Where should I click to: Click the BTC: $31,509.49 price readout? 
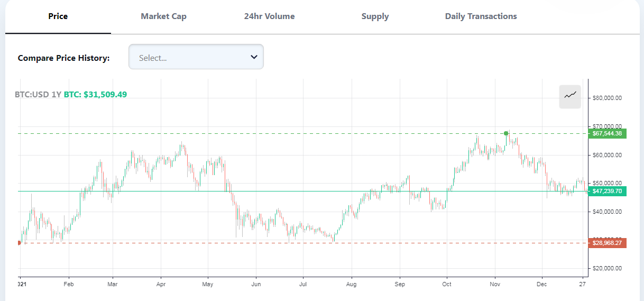click(x=95, y=95)
